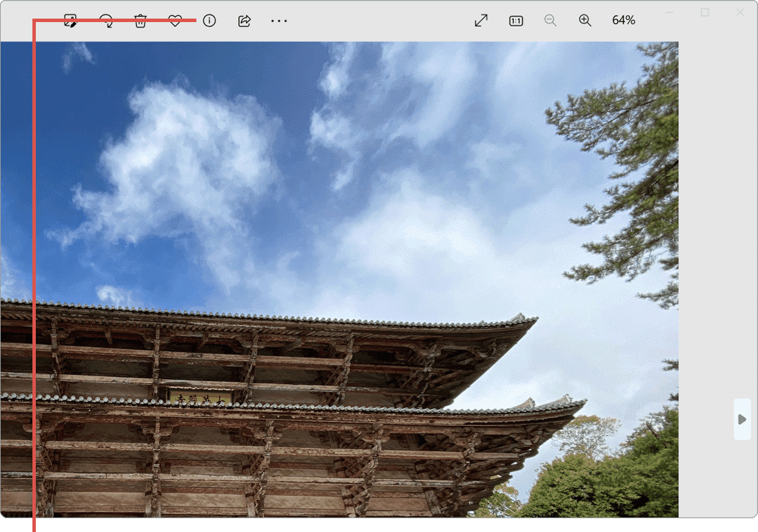Open the zoom level dropdown at 64%
Screen dimensions: 758x532
click(x=624, y=20)
